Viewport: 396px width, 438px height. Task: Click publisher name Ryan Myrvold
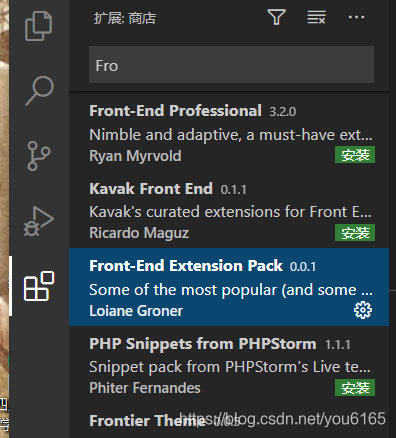pos(135,156)
